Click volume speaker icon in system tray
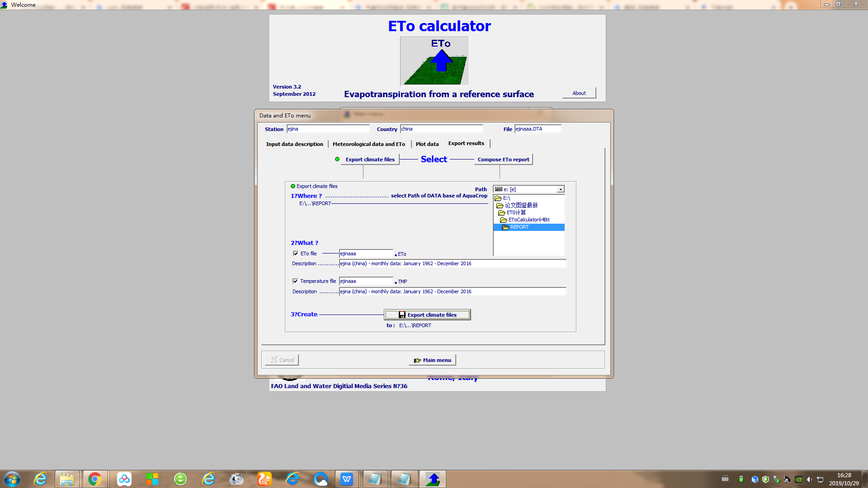Viewport: 868px width, 488px height. pyautogui.click(x=809, y=479)
